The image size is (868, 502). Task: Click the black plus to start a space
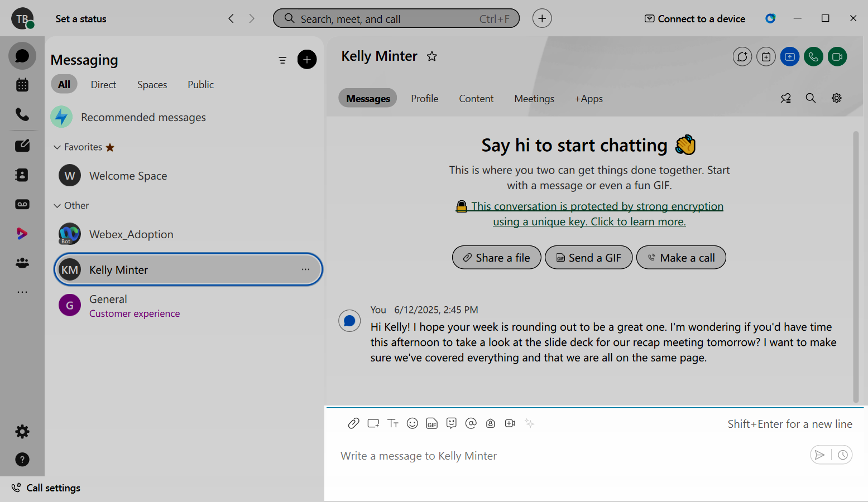point(307,60)
